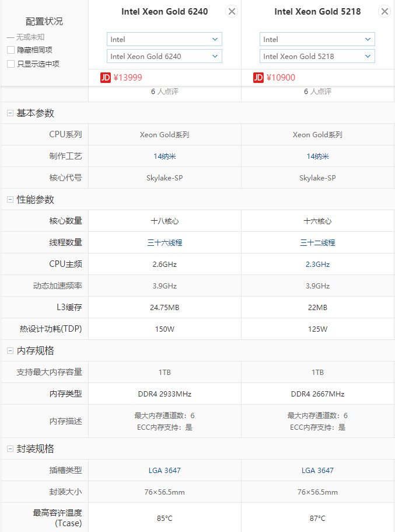Open the Intel Xeon Gold 6240 model dropdown
The image size is (395, 532).
pyautogui.click(x=165, y=56)
